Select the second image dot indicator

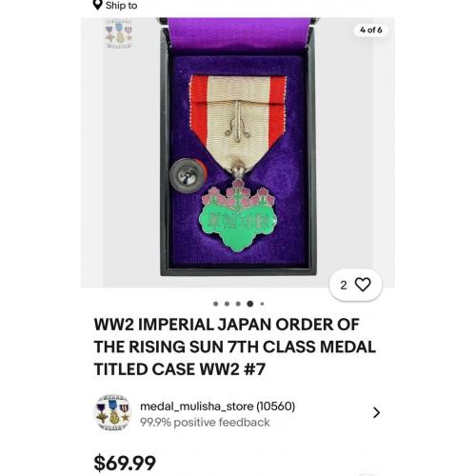227,304
